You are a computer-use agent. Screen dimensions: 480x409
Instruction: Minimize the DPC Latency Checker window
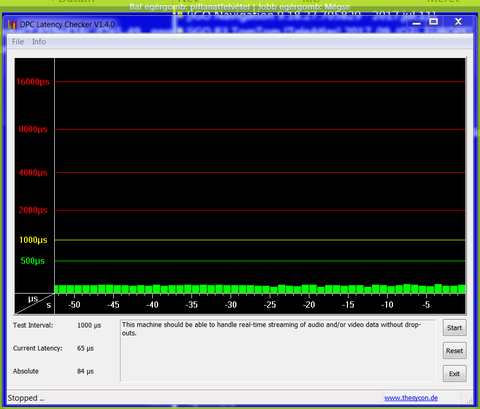click(417, 22)
